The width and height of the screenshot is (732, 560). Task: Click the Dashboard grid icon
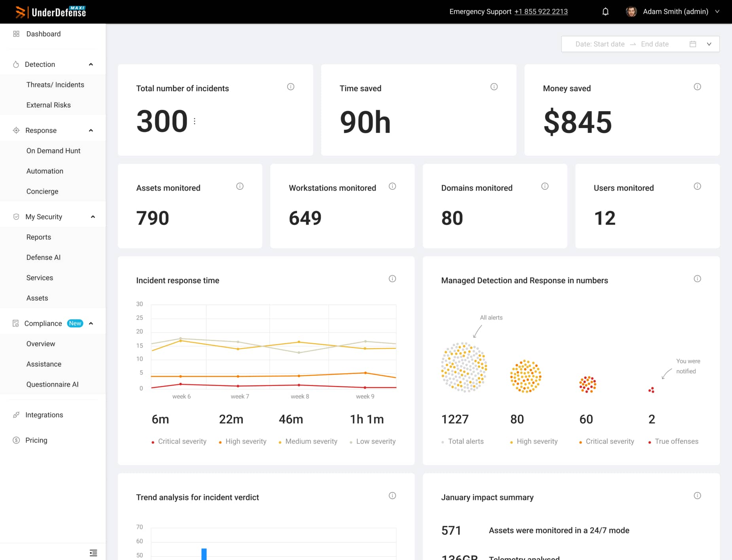click(16, 34)
